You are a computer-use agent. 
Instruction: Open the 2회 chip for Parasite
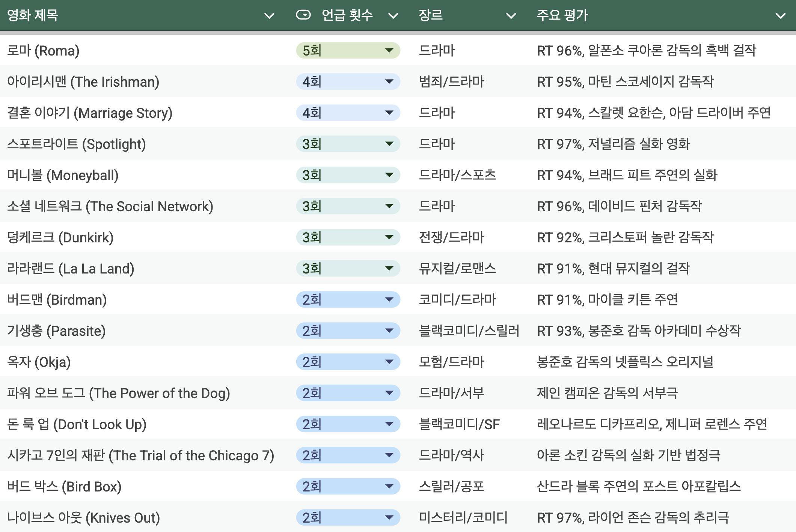tap(348, 331)
